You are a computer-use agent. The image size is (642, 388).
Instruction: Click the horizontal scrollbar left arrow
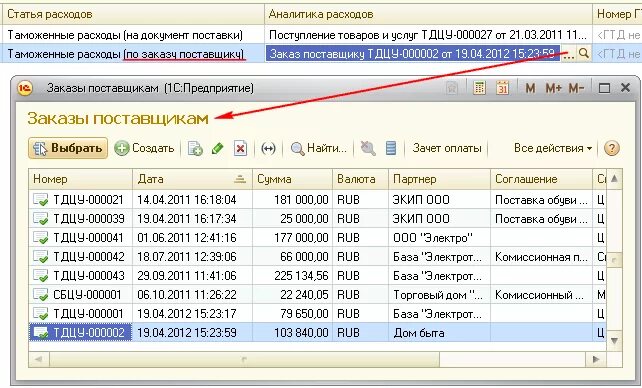click(x=39, y=359)
